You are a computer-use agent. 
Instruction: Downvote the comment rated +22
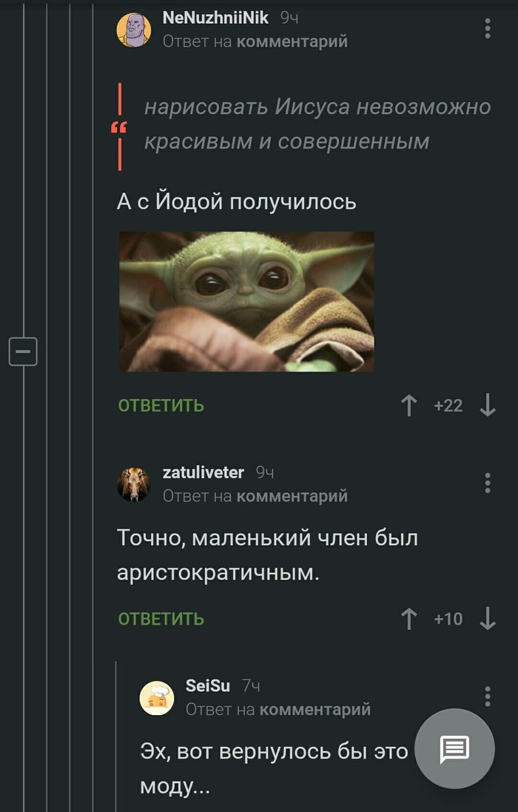tap(488, 406)
